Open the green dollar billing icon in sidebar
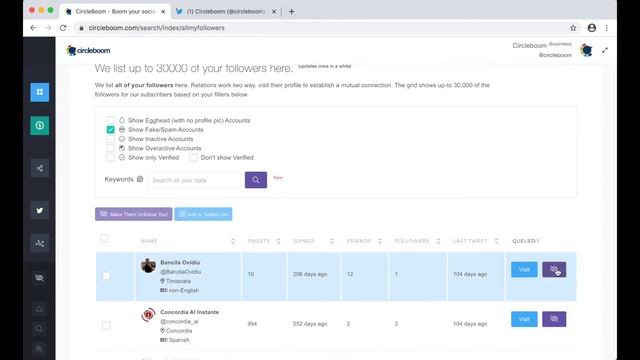Screen dimensions: 640x360 pos(40,125)
